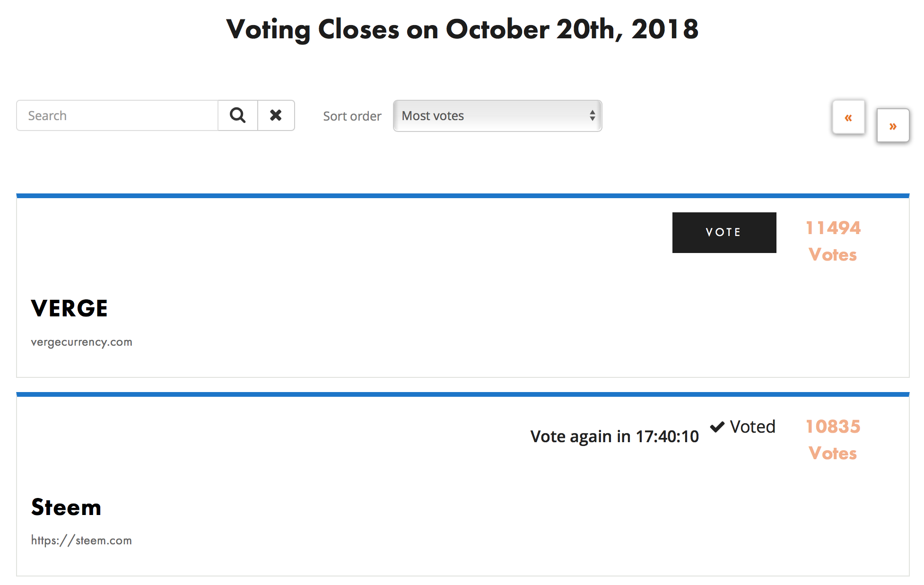
Task: Go to next page with » arrow
Action: (x=893, y=125)
